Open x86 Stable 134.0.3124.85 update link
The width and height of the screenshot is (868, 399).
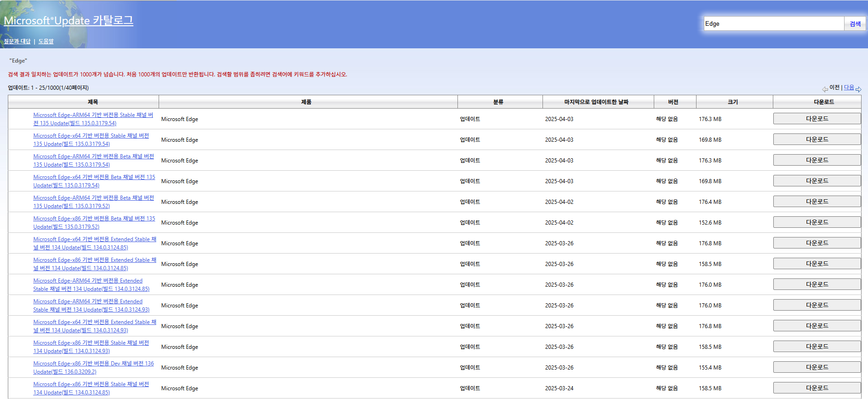[x=91, y=388]
